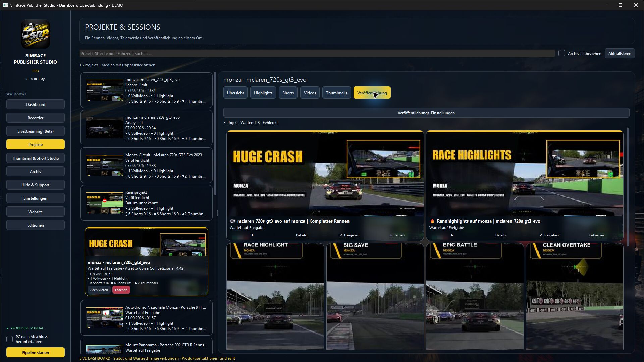Select the Veröffentlichung tab
This screenshot has height=362, width=644.
tap(372, 93)
